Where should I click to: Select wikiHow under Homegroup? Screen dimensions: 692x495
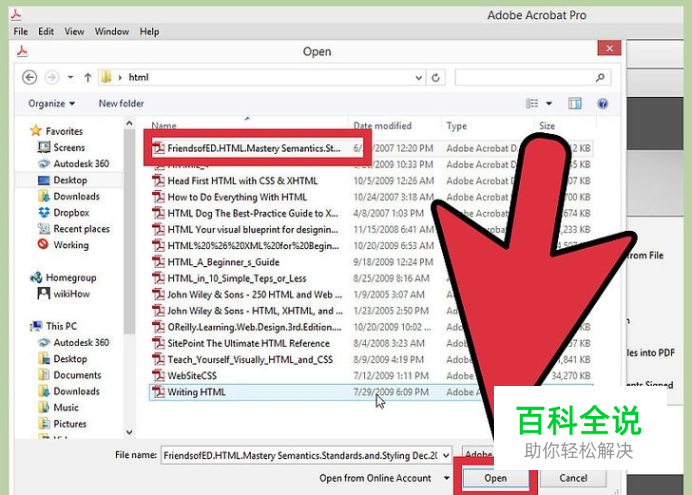(71, 294)
